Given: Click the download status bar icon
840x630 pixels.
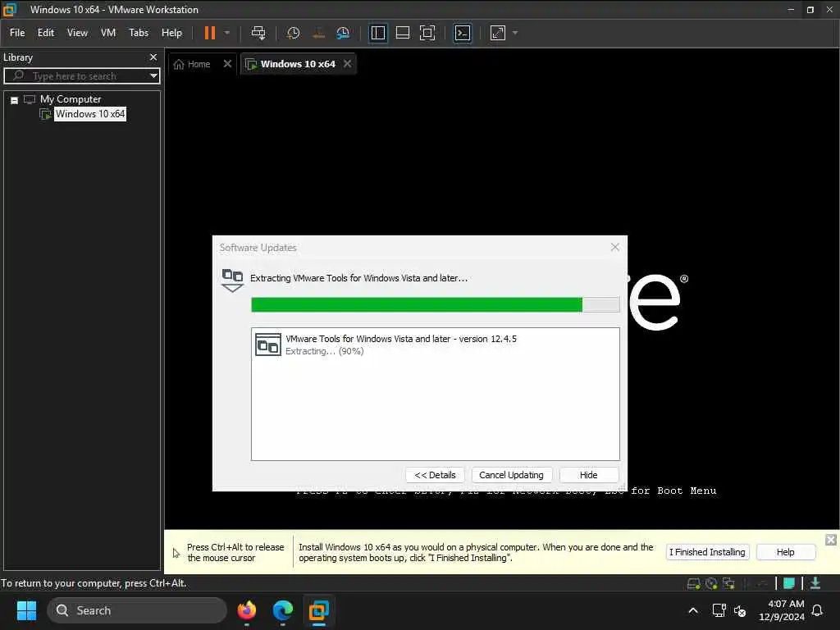Looking at the screenshot, I should coord(815,583).
